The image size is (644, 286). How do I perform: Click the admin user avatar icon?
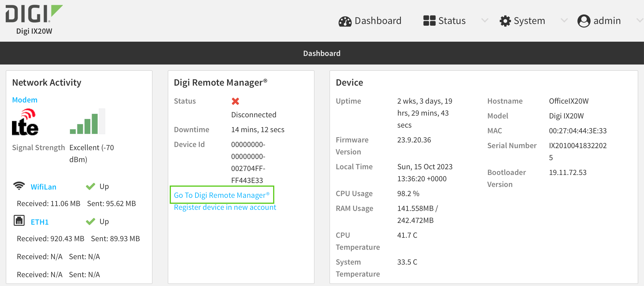pyautogui.click(x=584, y=21)
